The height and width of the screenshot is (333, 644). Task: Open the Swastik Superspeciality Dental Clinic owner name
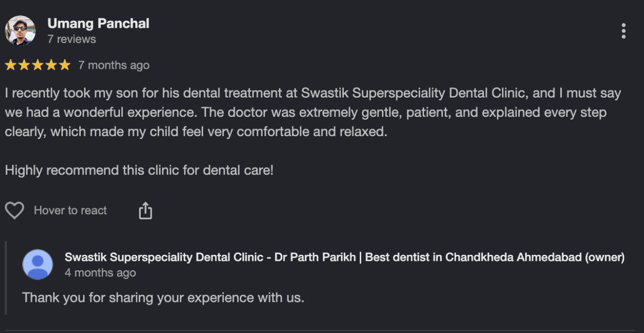(345, 257)
